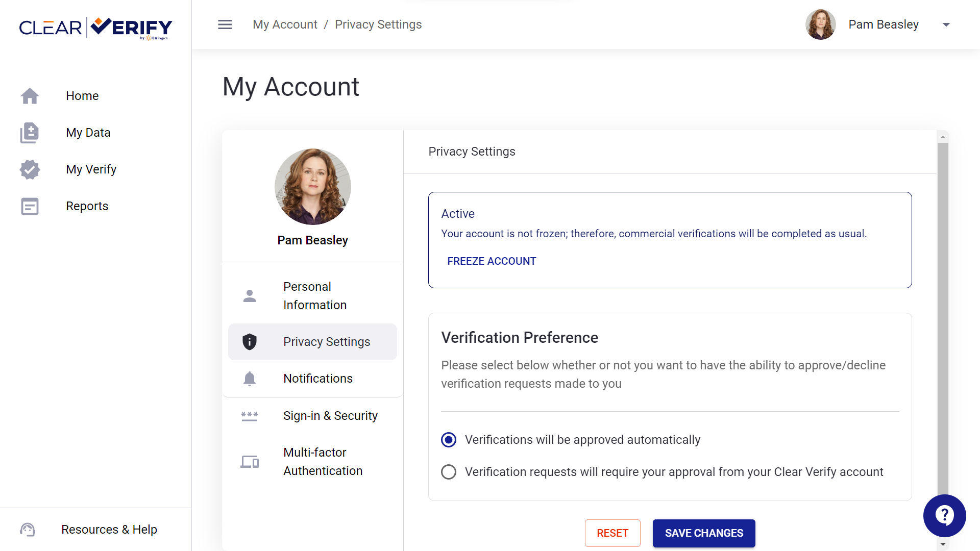This screenshot has width=980, height=551.
Task: Click the Reports sidebar icon
Action: point(30,206)
